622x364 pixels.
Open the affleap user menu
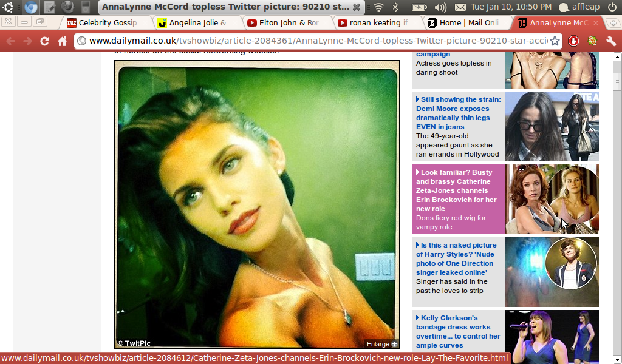tap(579, 7)
